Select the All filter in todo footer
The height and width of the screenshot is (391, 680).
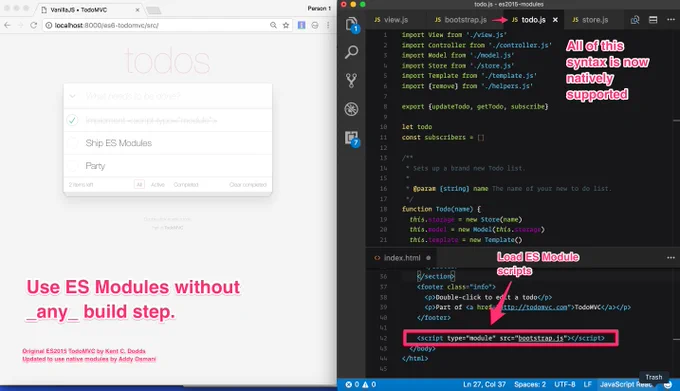[139, 185]
